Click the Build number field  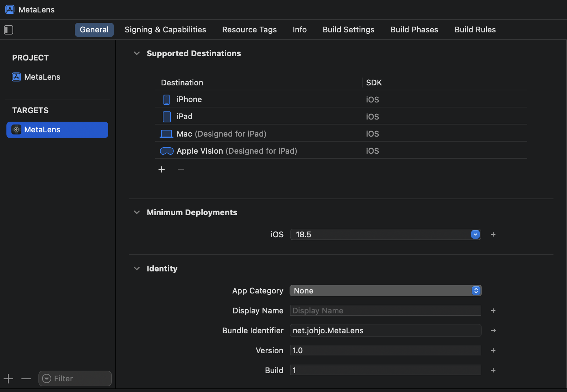click(x=386, y=370)
